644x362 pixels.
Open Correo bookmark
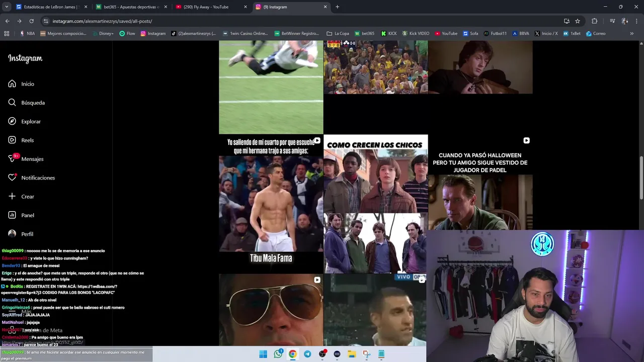[x=596, y=34]
